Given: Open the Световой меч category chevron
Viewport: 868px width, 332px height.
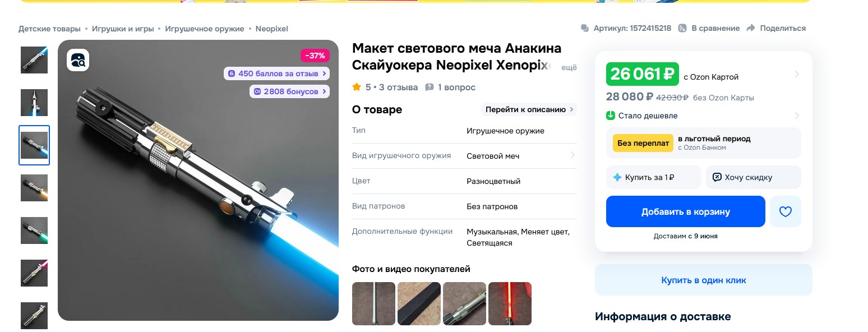Looking at the screenshot, I should coord(572,155).
